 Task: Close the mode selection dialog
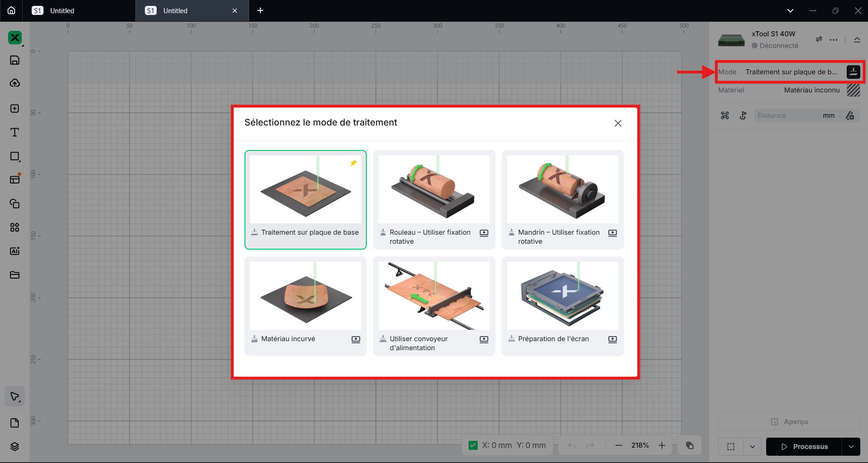click(618, 123)
